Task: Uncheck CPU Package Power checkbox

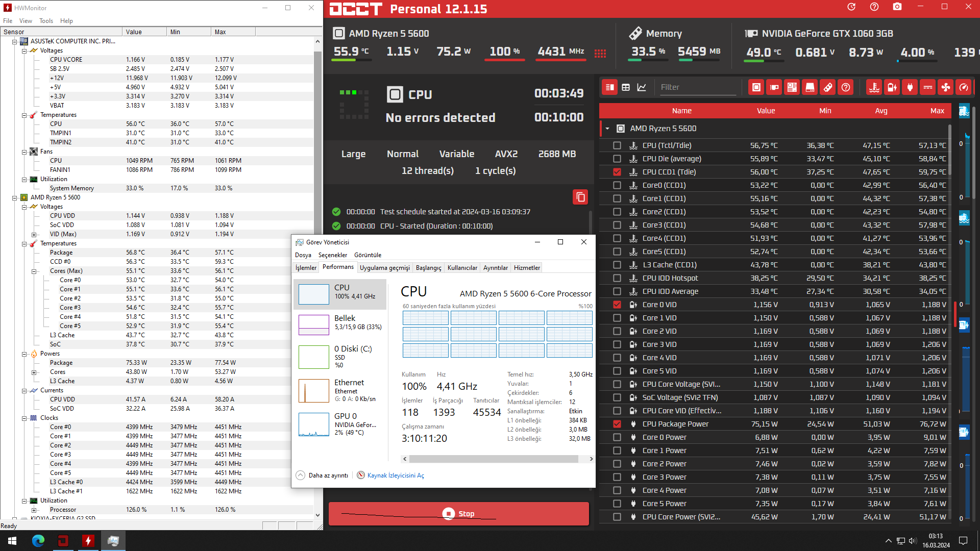Action: [x=617, y=424]
